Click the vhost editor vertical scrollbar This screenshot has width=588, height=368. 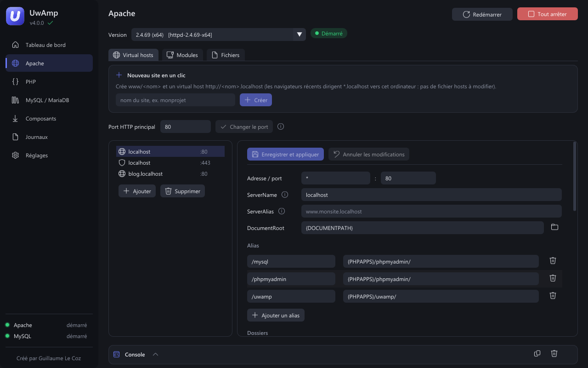click(575, 176)
